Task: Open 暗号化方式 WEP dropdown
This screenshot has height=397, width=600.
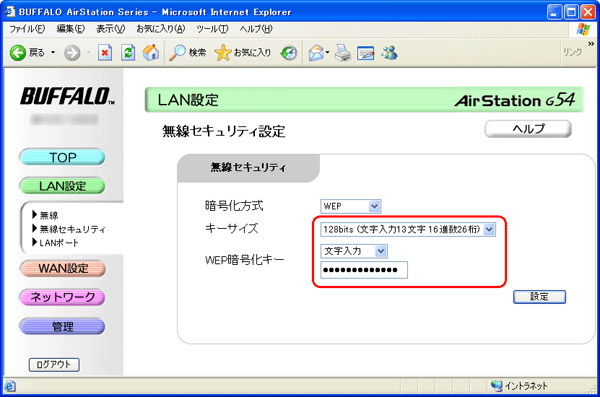Action: click(351, 206)
